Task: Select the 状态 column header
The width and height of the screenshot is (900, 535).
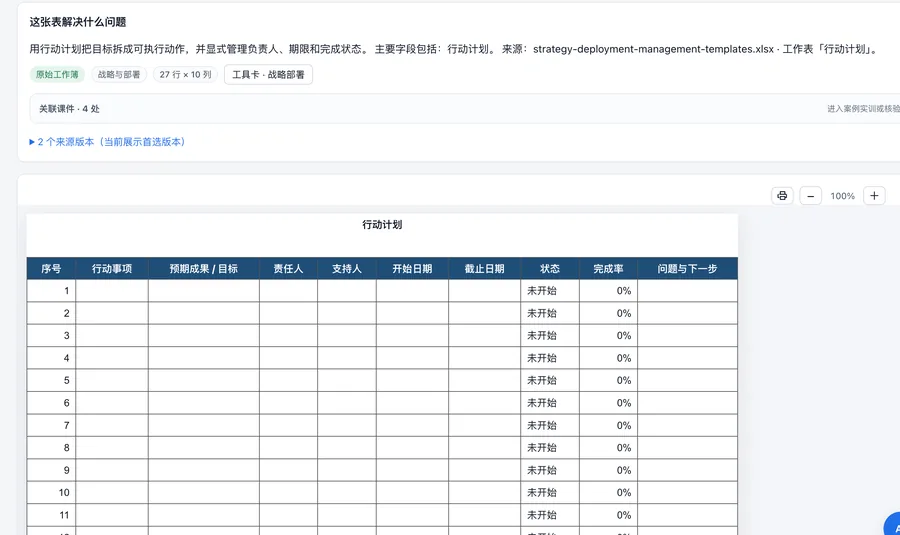Action: click(550, 269)
